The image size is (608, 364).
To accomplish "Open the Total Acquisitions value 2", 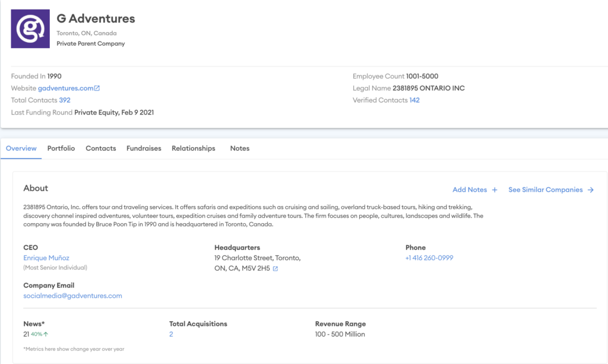I will tap(171, 334).
